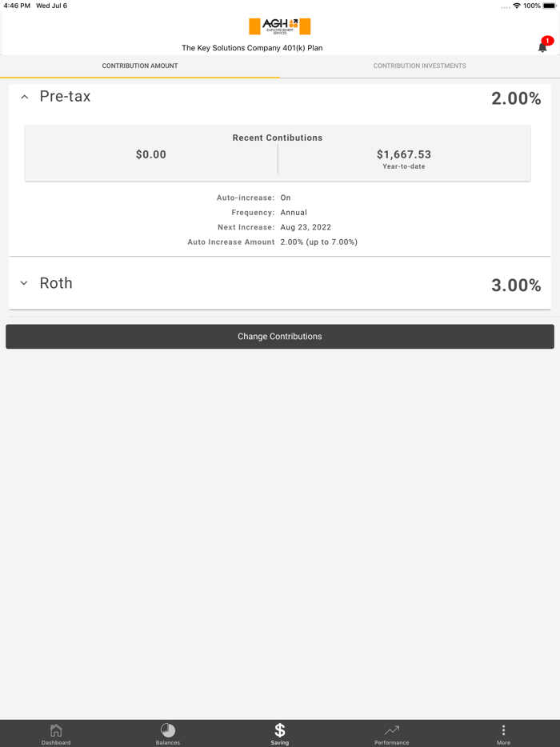Open notifications with the bell icon
This screenshot has width=560, height=747.
click(x=542, y=46)
